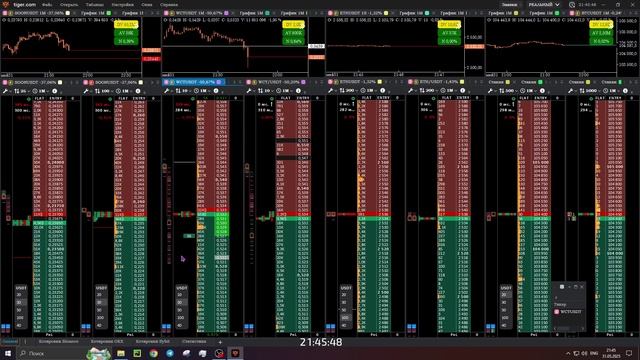Expand 1M timeframe dropdown in ETH/USDT -1,43% panel
The height and width of the screenshot is (360, 640).
coord(456,91)
